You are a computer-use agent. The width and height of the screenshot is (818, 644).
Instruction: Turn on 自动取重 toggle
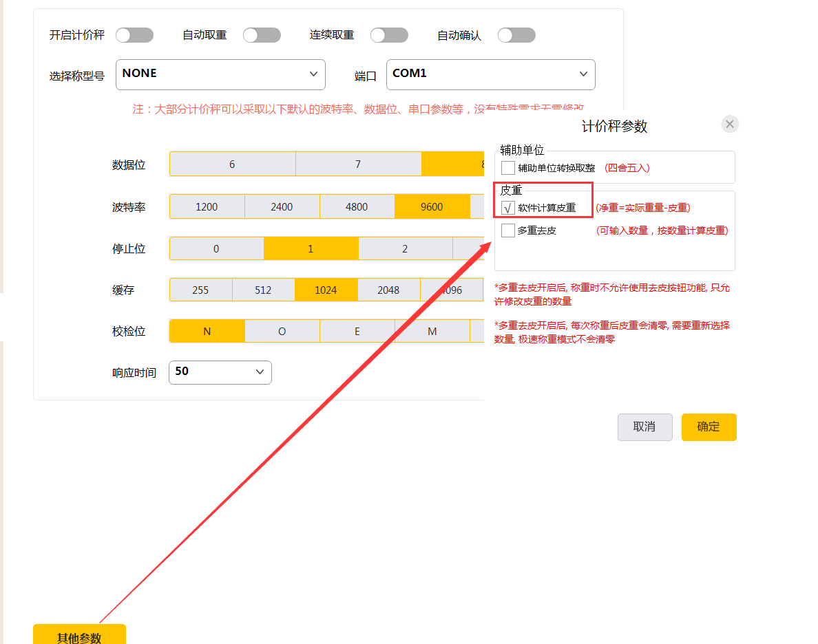[x=262, y=35]
